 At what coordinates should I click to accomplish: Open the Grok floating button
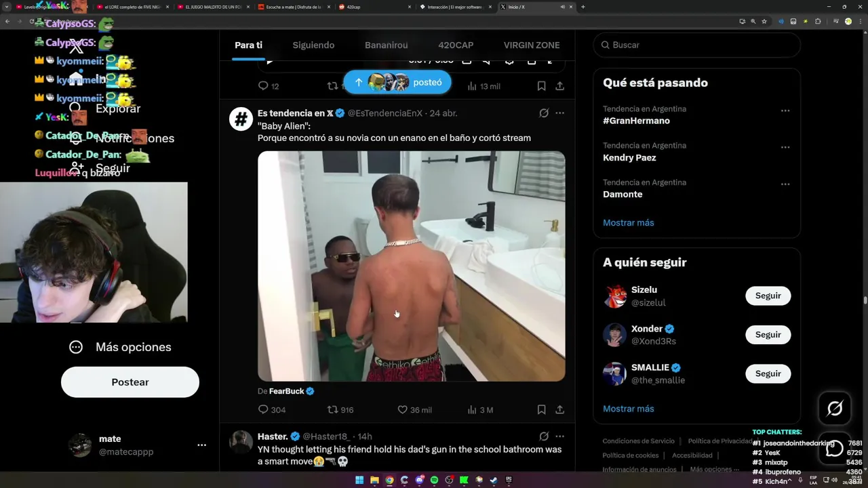click(x=835, y=408)
